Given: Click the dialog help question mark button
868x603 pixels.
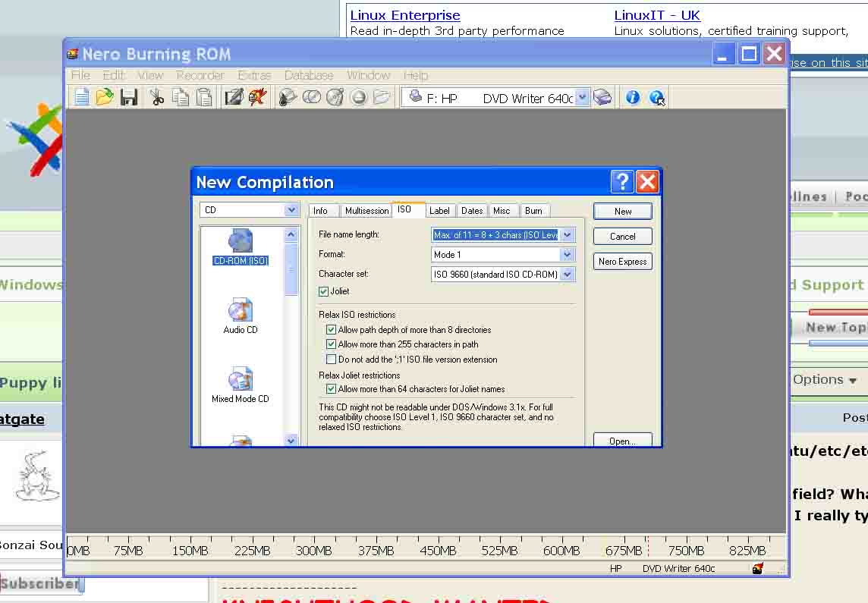Looking at the screenshot, I should (622, 181).
